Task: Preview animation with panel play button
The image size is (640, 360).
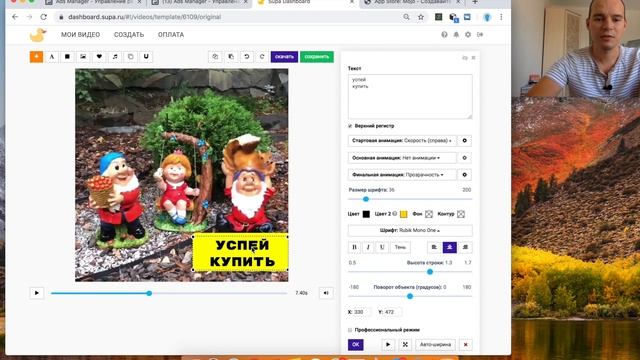Action: 388,344
